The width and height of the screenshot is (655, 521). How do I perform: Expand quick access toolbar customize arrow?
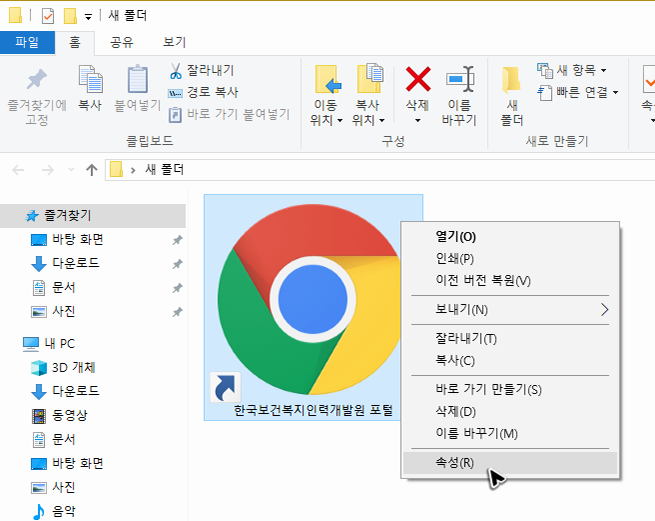pos(88,17)
